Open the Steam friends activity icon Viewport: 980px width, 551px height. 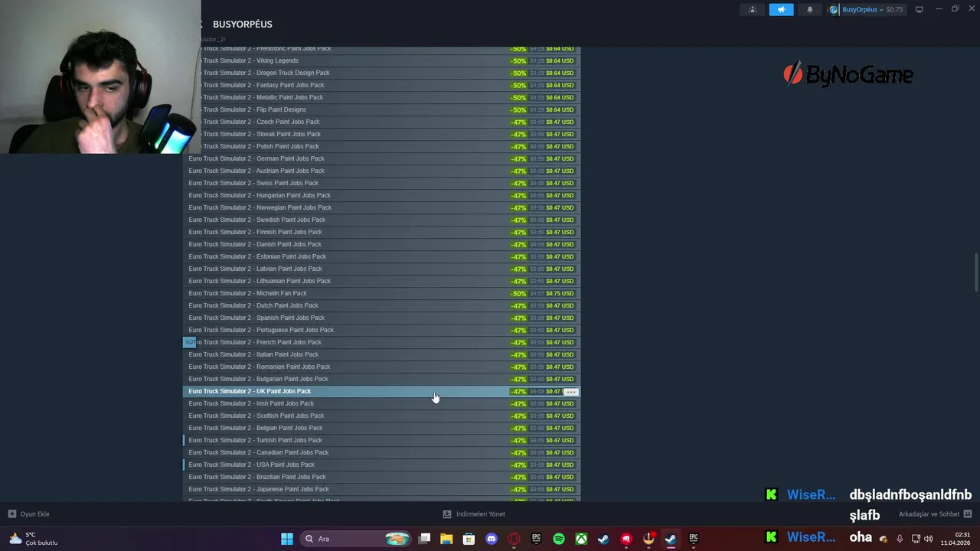753,10
